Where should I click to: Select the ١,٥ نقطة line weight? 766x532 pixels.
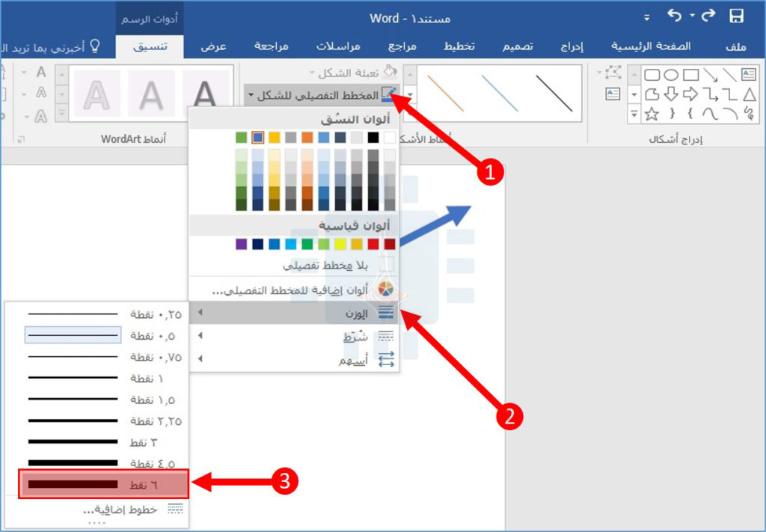click(96, 400)
